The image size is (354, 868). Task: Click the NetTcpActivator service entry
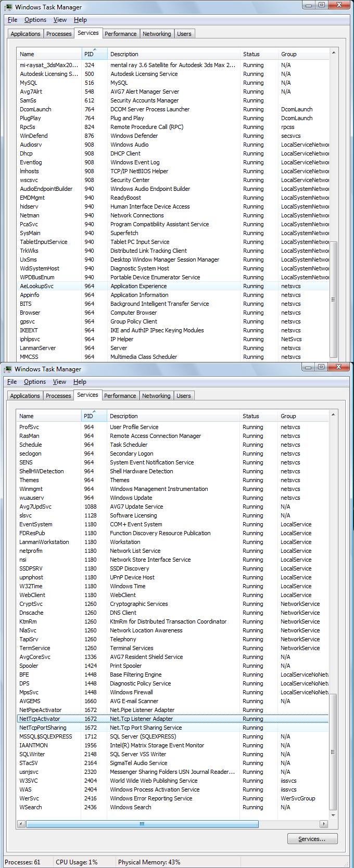point(40,719)
